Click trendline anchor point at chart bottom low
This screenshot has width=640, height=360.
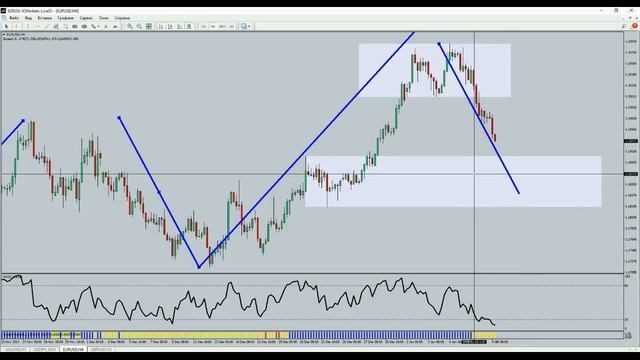coord(199,267)
